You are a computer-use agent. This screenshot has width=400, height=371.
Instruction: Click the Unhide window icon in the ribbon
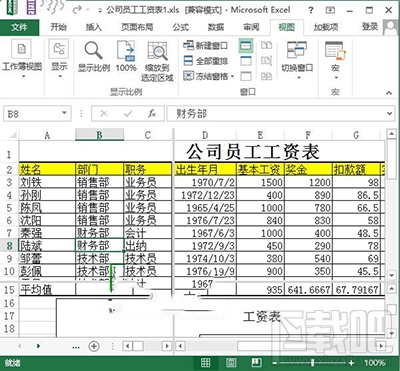(246, 76)
